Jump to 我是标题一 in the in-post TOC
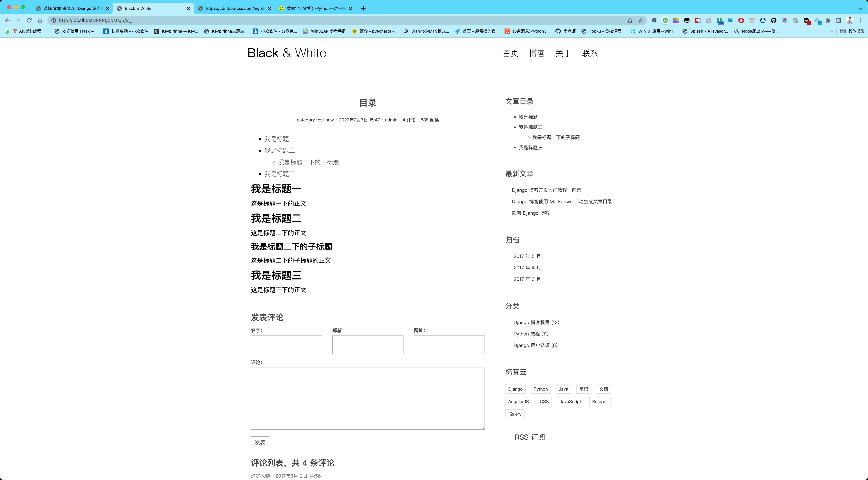This screenshot has width=868, height=480. pos(279,139)
